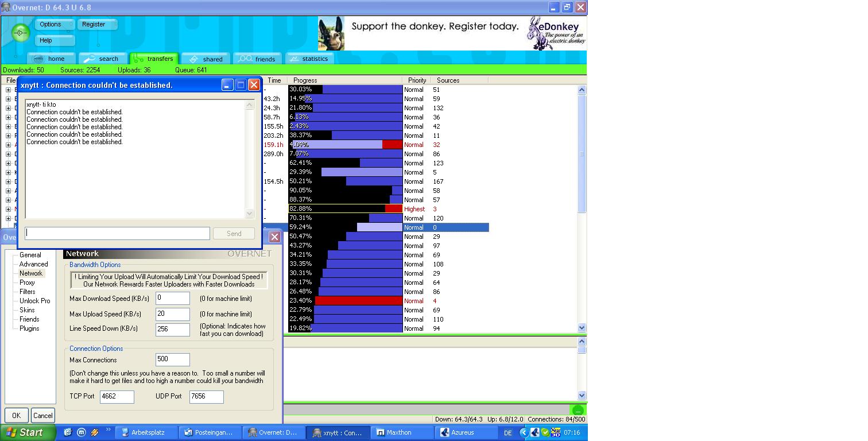Viewport: 868px width, 441px height.
Task: Click down arrow of lower pane scrollbar
Action: [582, 395]
